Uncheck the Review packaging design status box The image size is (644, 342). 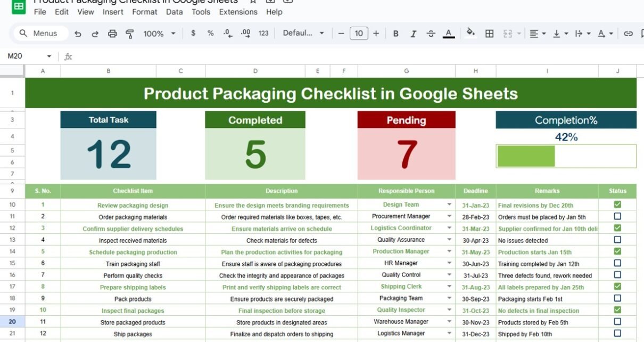617,205
